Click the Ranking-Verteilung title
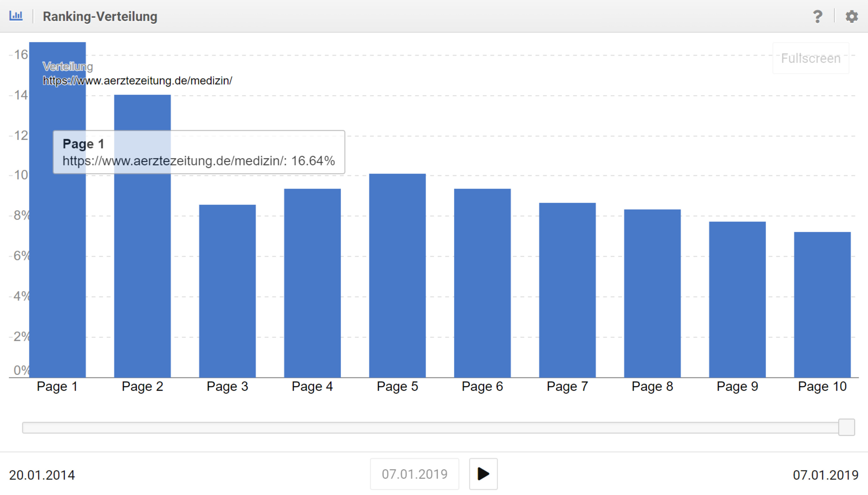868x495 pixels. (x=100, y=16)
